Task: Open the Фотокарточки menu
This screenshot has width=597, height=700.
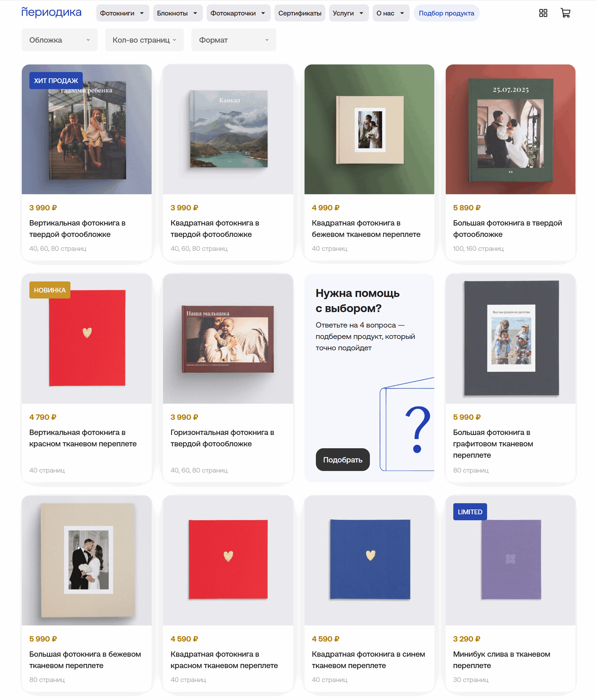Action: [x=238, y=13]
